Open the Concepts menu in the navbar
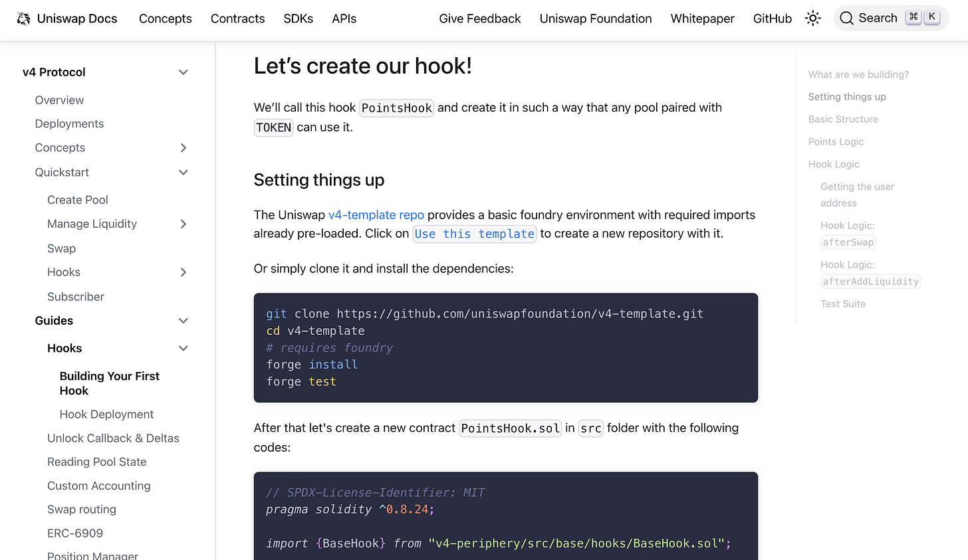Viewport: 968px width, 560px height. tap(166, 19)
